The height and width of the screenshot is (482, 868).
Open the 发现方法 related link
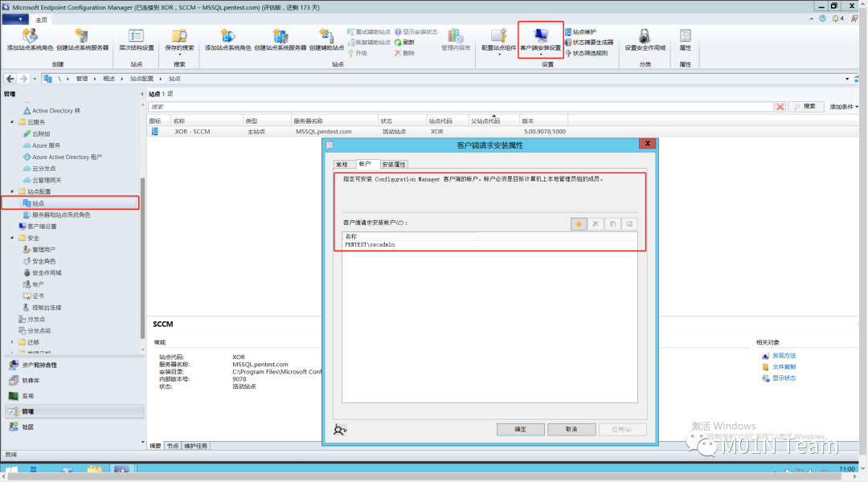tap(784, 356)
